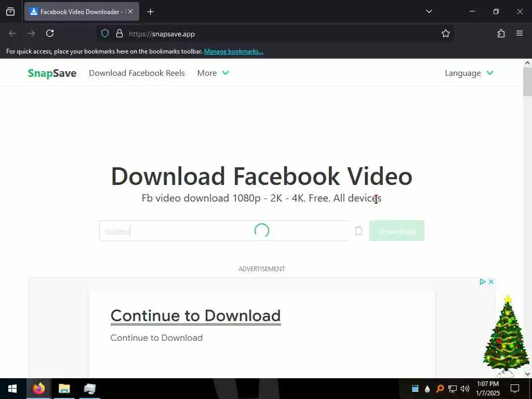Restore down the browser window
This screenshot has width=532, height=399.
[x=496, y=11]
